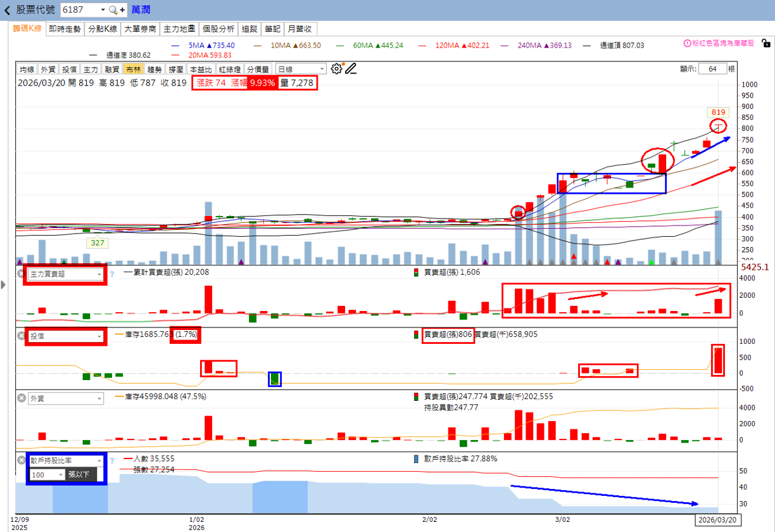775x532 pixels.
Task: Open the 100 張以下 threshold dropdown
Action: [x=61, y=474]
